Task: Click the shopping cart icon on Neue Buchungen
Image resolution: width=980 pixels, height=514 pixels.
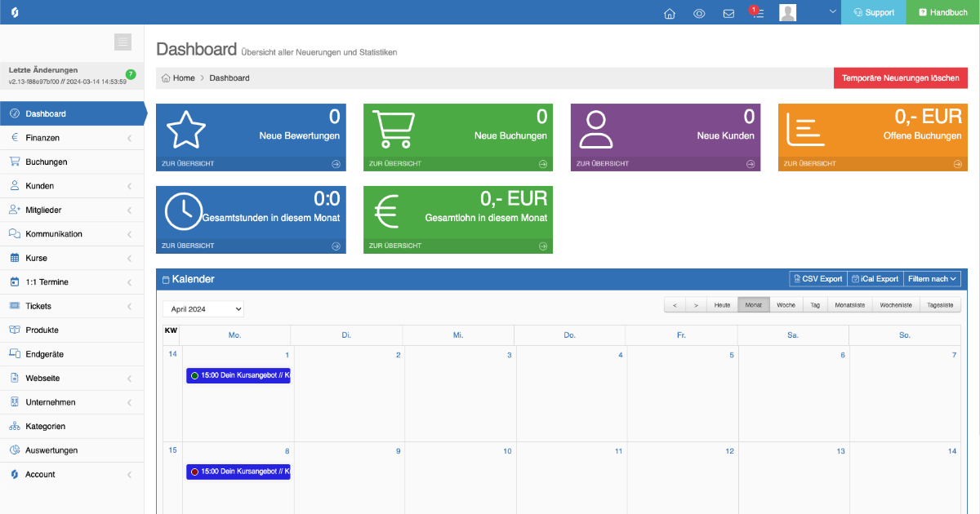Action: (x=392, y=129)
